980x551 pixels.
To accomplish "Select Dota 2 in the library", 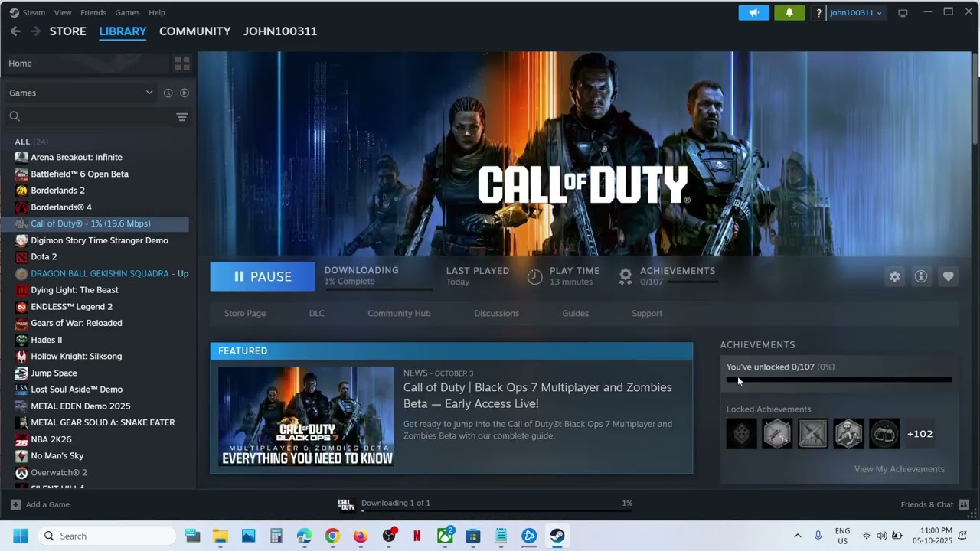I will [x=44, y=256].
